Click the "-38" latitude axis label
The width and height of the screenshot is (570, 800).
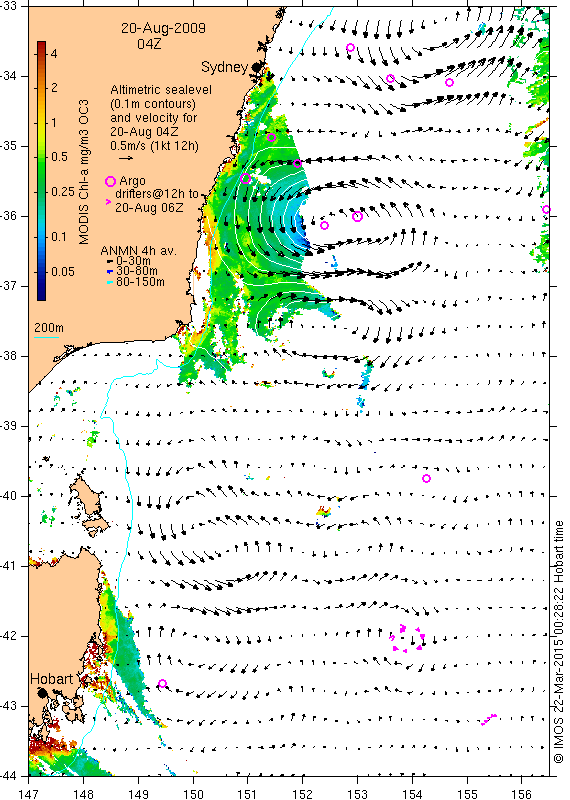(x=9, y=356)
